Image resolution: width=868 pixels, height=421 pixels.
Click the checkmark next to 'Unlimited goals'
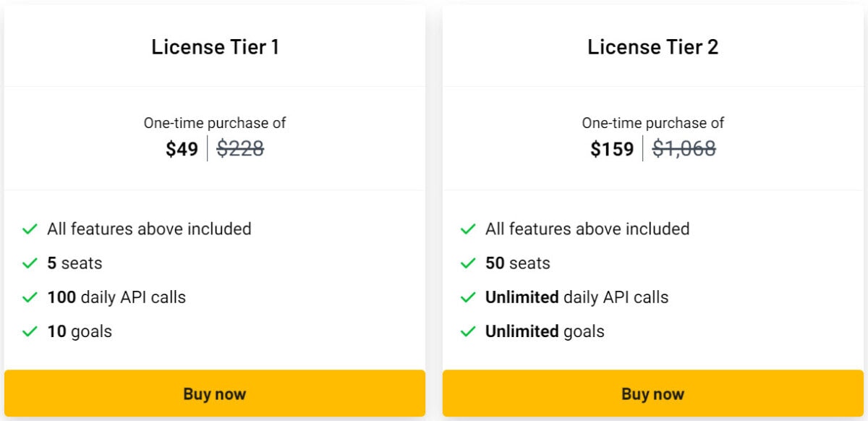coord(467,331)
